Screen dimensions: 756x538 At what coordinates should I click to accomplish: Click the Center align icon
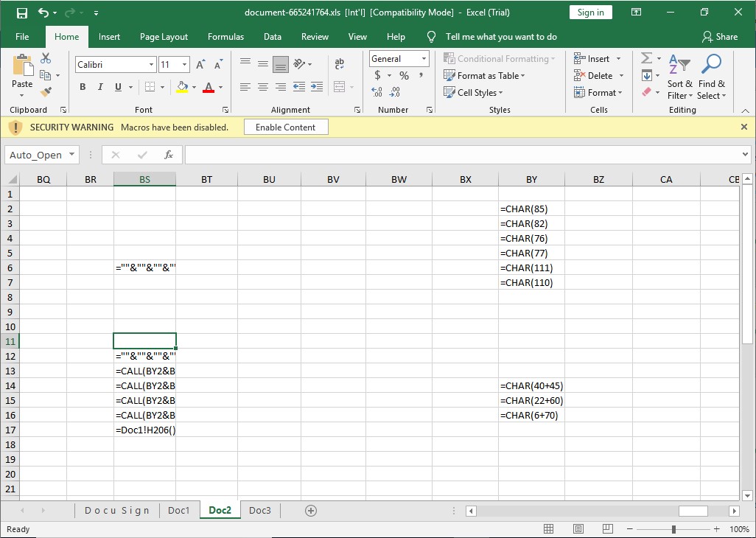click(x=263, y=87)
